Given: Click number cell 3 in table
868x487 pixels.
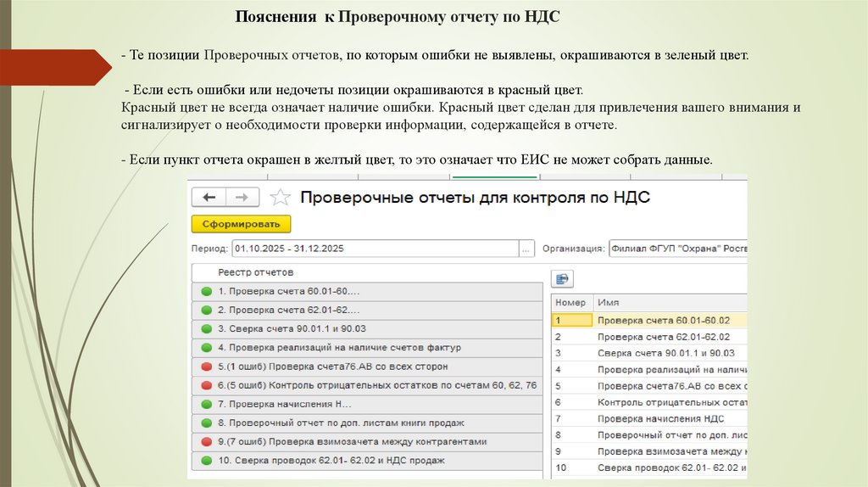Looking at the screenshot, I should tap(572, 353).
